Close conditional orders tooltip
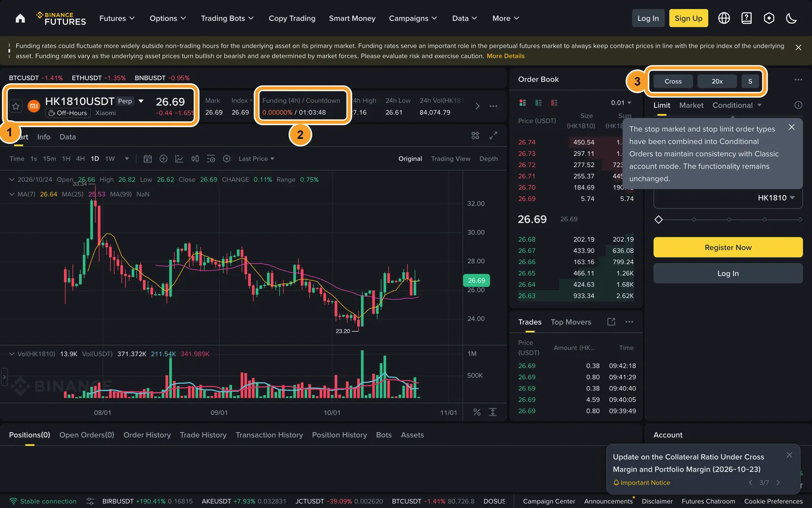 coord(792,127)
